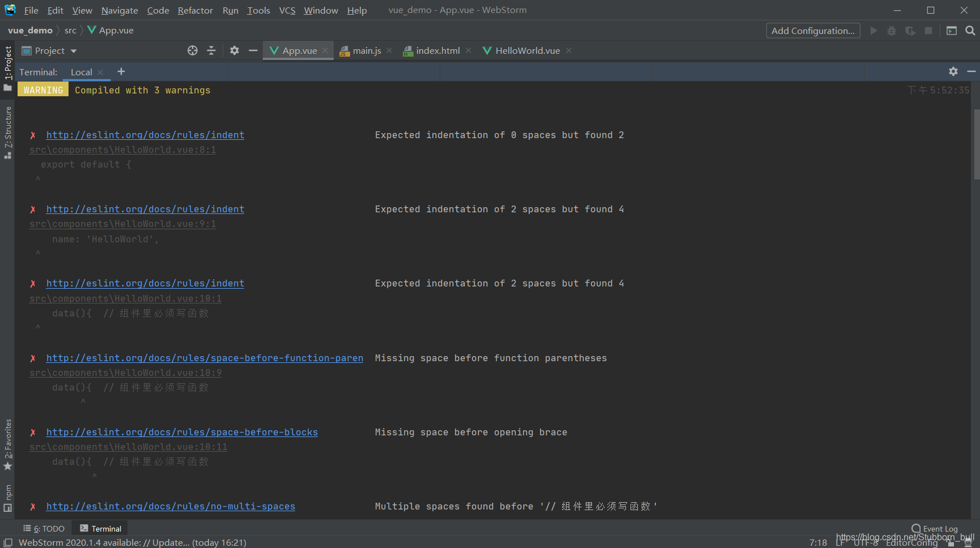Screen dimensions: 980x548
Task: Open the Refactor menu
Action: 195,10
